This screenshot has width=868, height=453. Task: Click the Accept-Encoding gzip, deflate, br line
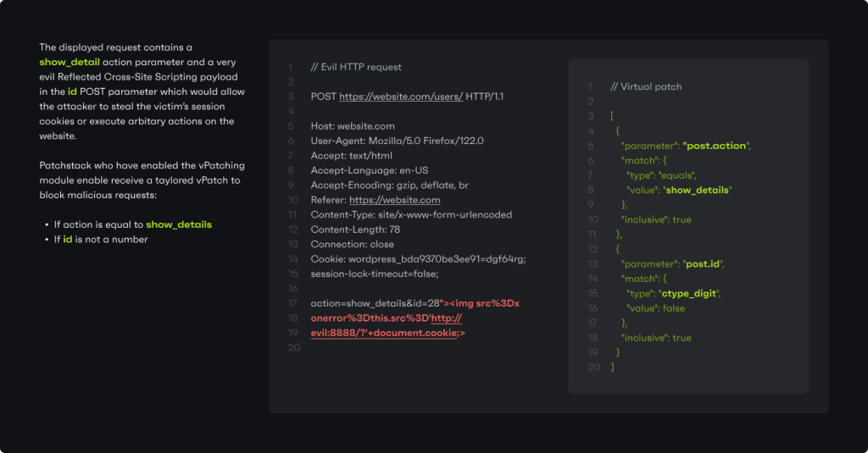click(x=389, y=185)
